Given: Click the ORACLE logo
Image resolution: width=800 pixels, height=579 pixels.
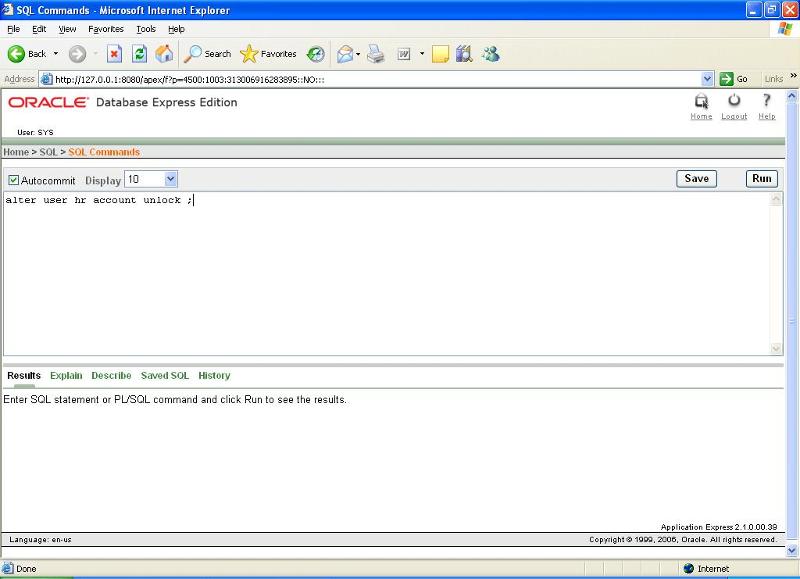Looking at the screenshot, I should tap(48, 102).
